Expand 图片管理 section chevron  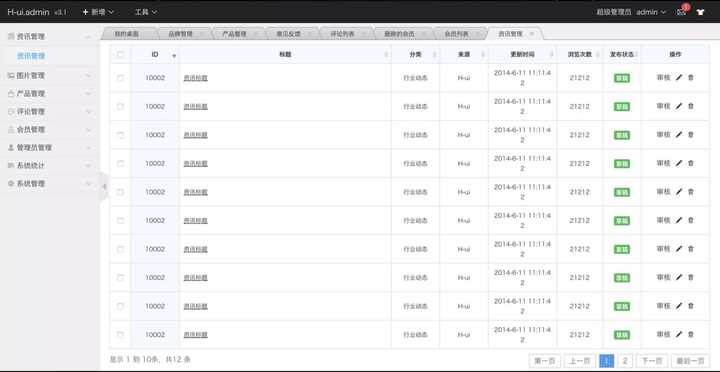[x=88, y=75]
